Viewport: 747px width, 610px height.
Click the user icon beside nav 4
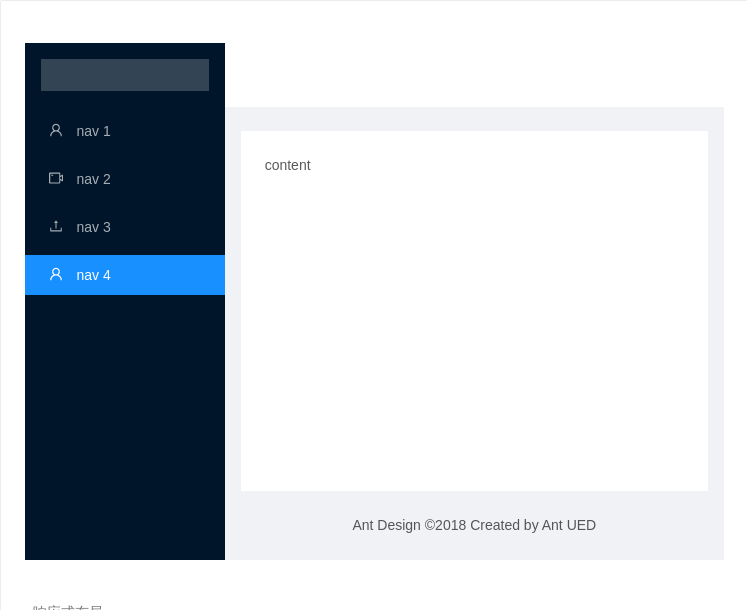coord(56,274)
